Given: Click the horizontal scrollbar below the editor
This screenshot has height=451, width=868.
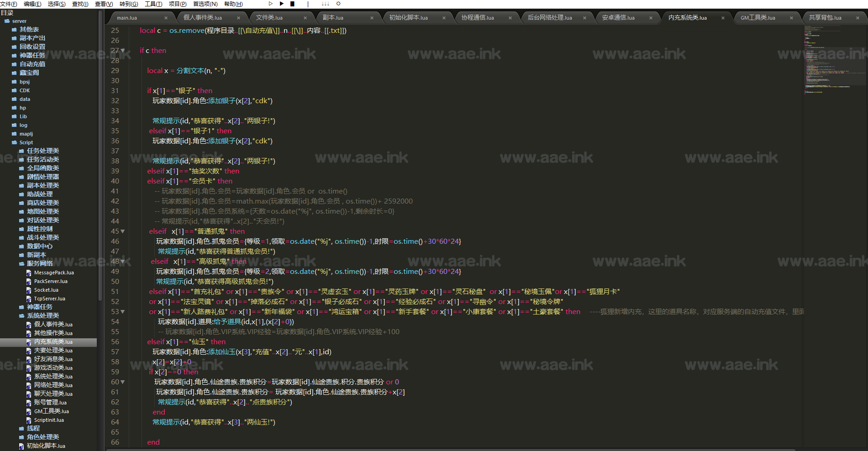Looking at the screenshot, I should [451, 450].
